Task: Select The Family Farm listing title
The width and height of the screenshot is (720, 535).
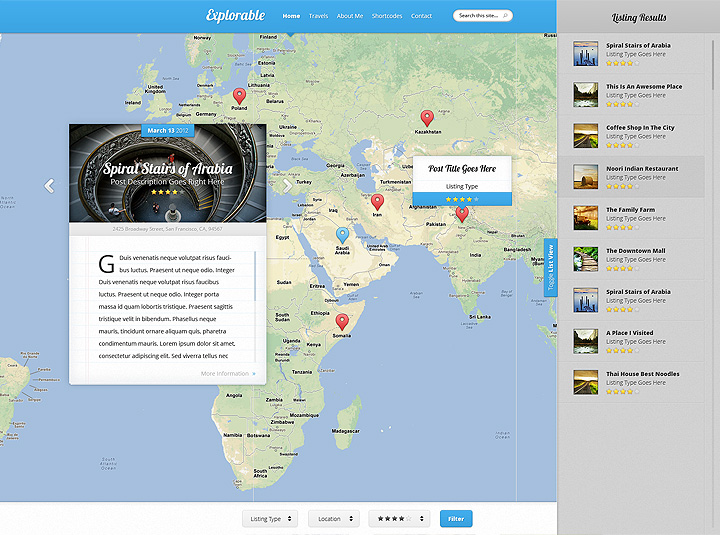Action: coord(630,209)
